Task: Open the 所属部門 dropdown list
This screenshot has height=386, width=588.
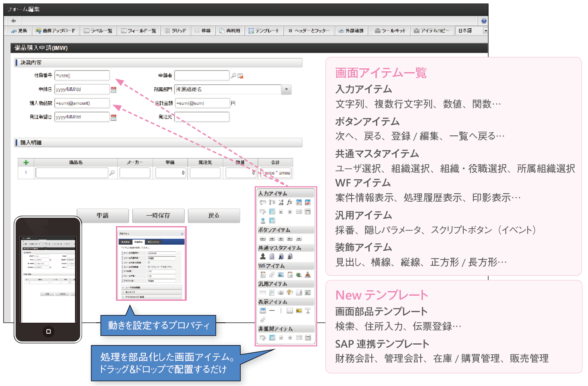Action: pyautogui.click(x=287, y=89)
